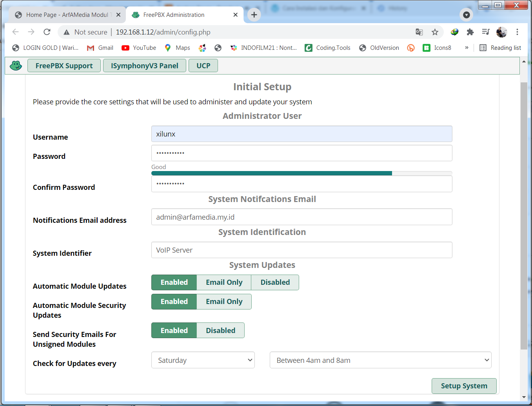Open the OldVersion bookmark
The width and height of the screenshot is (532, 406).
(x=379, y=48)
